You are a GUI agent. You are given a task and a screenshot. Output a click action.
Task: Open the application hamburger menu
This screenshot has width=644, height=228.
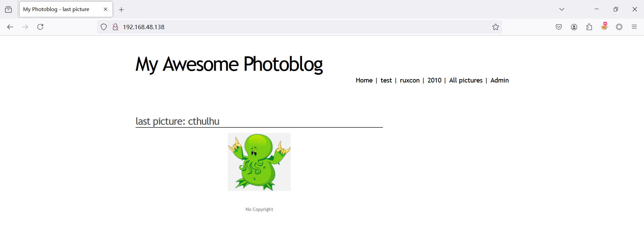coord(634,27)
